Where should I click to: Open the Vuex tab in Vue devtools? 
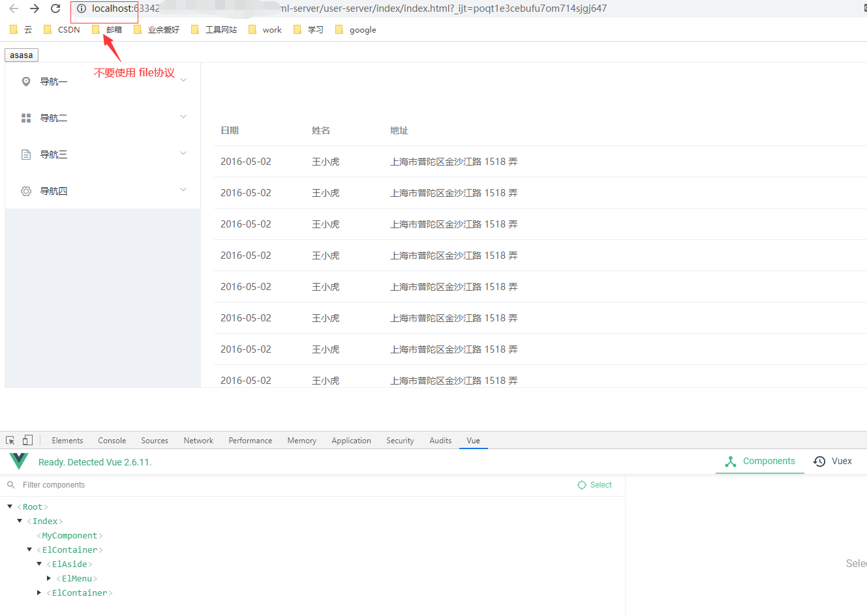[833, 461]
